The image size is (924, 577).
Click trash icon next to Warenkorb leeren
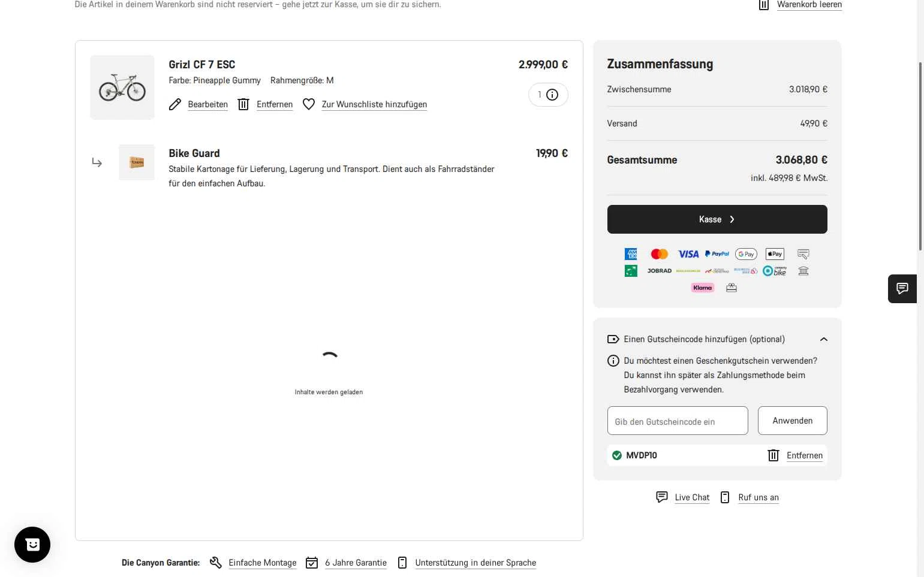[764, 5]
